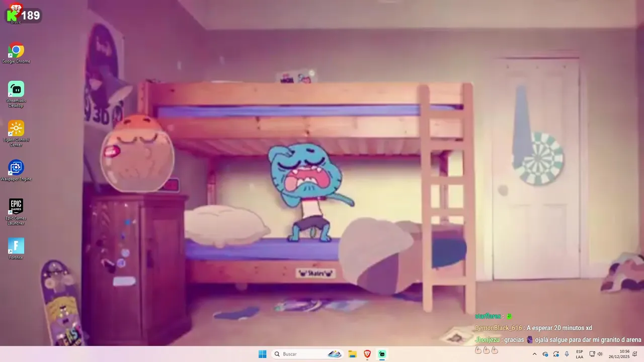Screen dimensions: 644x362
Task: Click the 189 viewer counter overlay
Action: click(23, 16)
